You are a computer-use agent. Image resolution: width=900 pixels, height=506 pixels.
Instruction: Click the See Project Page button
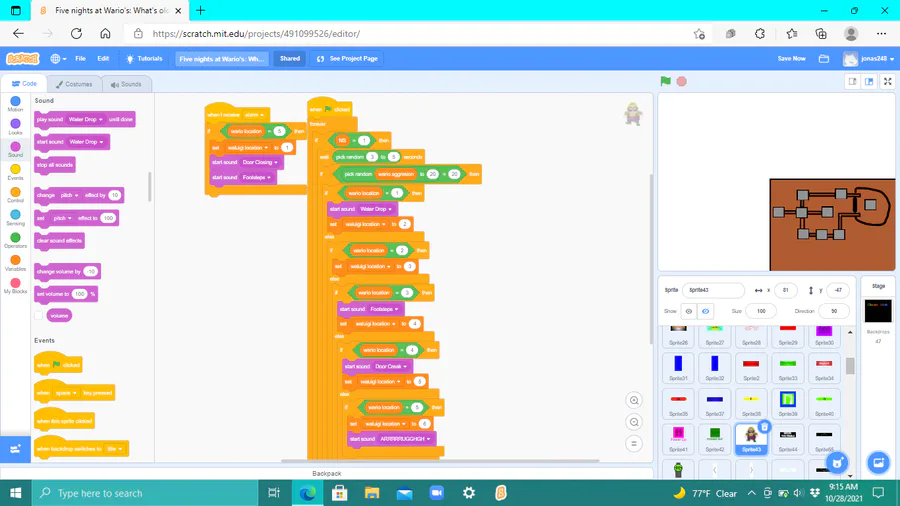[347, 59]
